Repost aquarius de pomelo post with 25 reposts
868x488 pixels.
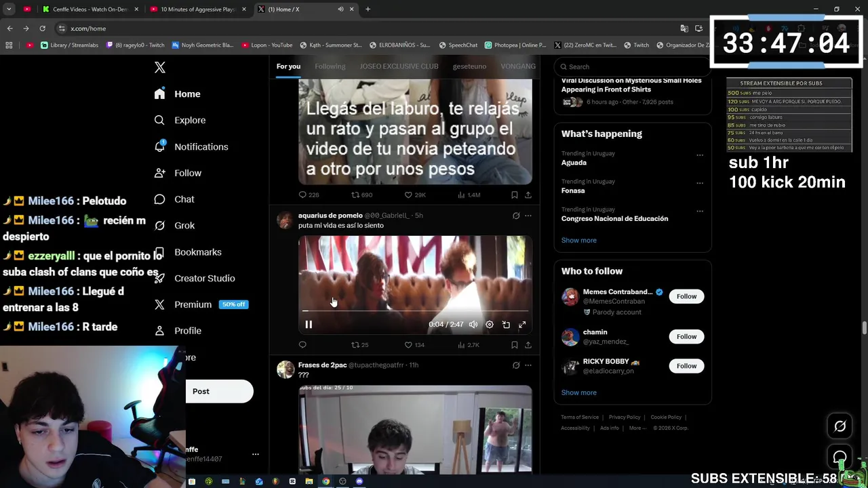tap(359, 344)
